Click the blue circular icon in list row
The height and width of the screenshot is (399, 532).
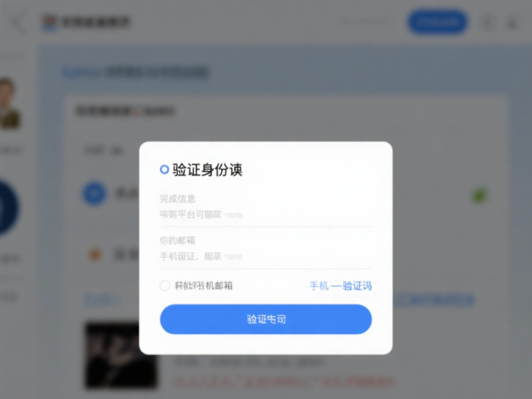pyautogui.click(x=95, y=193)
